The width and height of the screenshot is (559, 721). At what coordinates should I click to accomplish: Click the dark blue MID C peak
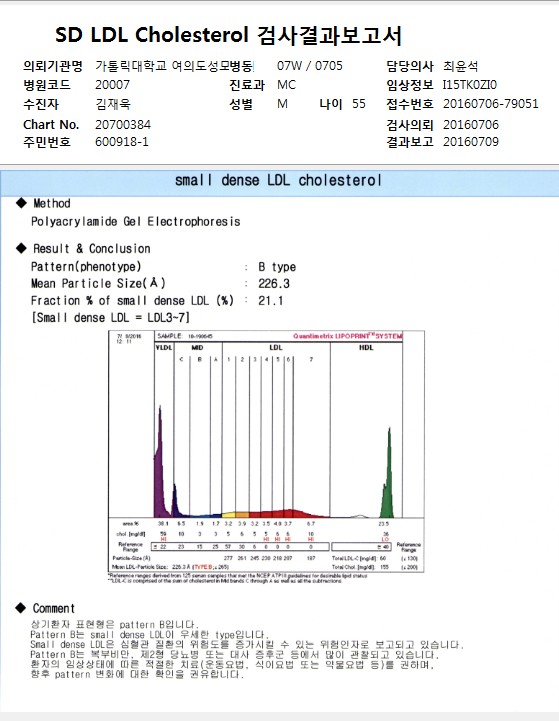(175, 501)
